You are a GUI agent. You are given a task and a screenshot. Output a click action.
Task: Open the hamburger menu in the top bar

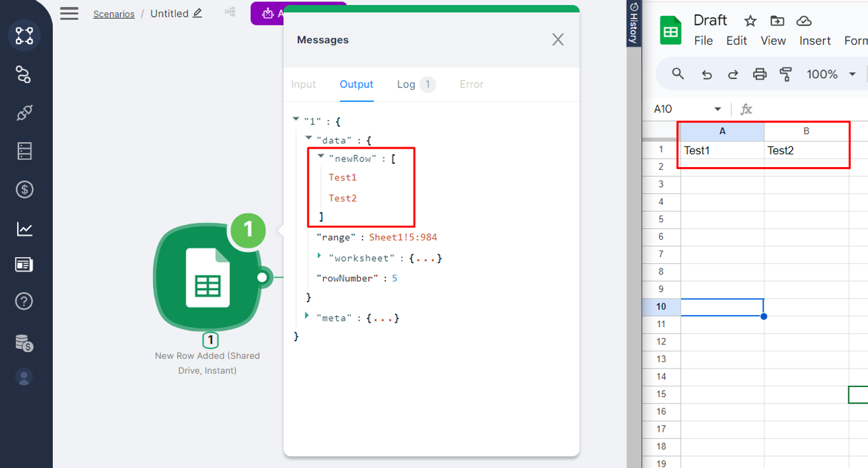[69, 13]
